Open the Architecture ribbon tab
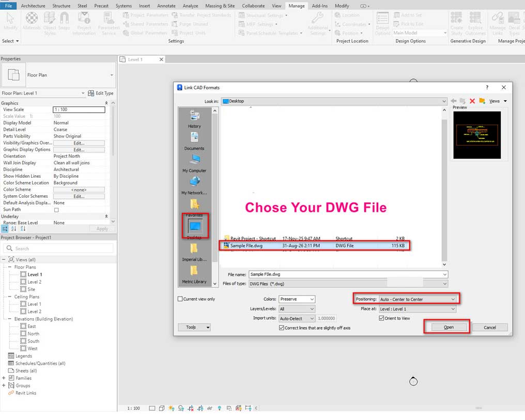Viewport: 525px width, 420px height. coord(33,6)
